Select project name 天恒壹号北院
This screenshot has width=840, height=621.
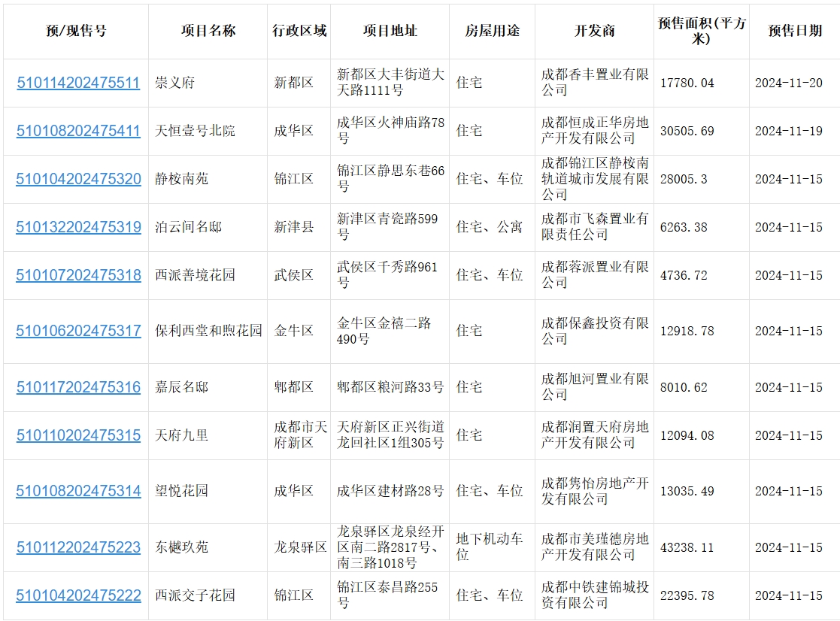(x=195, y=131)
